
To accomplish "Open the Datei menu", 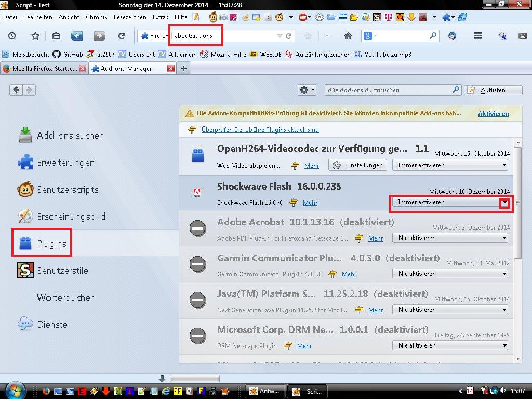I will pos(10,17).
